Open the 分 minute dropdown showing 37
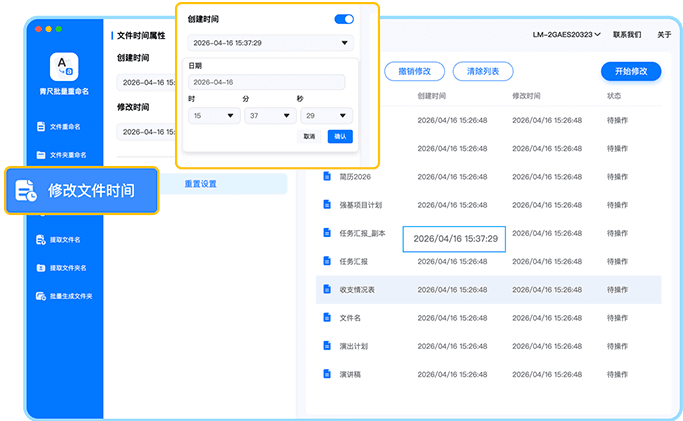Screen dimensions: 683x421 coord(268,116)
